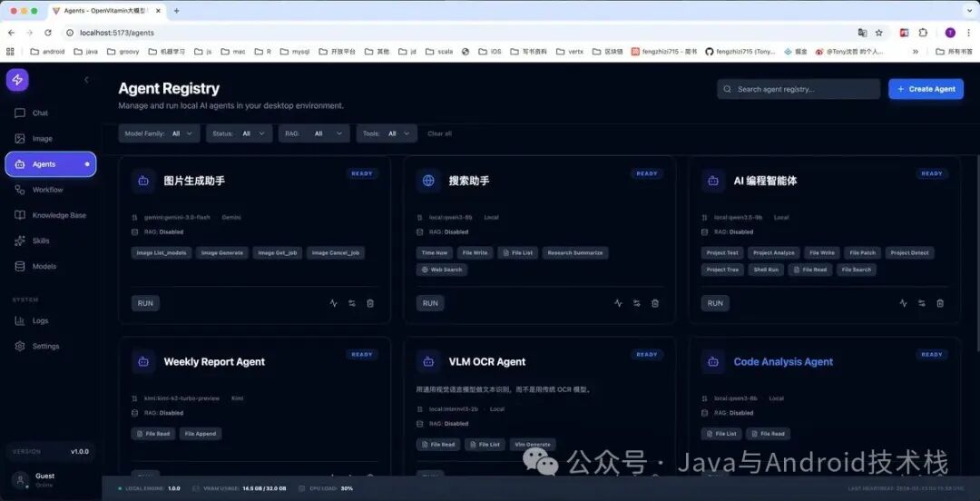This screenshot has height=501, width=980.
Task: Open configure sliders icon on 图片生成助手 card
Action: (352, 303)
